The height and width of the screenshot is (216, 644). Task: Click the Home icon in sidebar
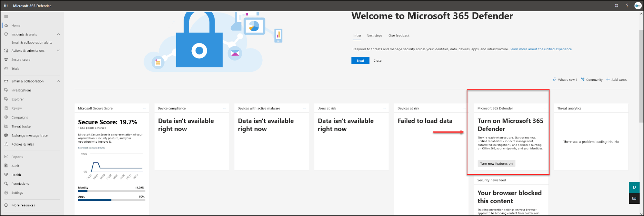tap(6, 25)
